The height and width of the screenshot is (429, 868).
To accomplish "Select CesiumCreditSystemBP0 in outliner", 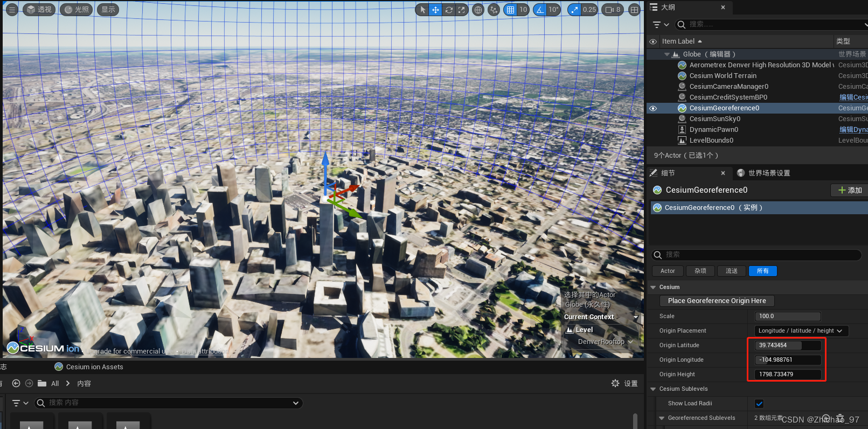I will pyautogui.click(x=728, y=97).
